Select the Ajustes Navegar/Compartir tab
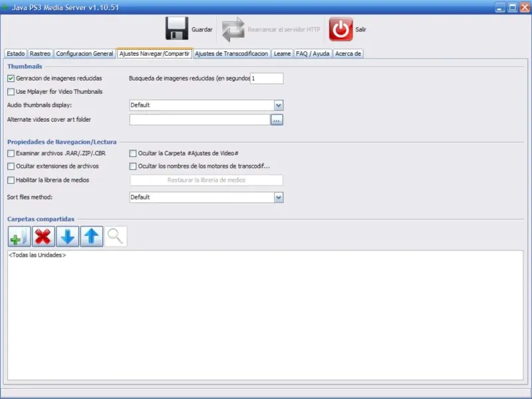Image resolution: width=532 pixels, height=399 pixels. 154,54
